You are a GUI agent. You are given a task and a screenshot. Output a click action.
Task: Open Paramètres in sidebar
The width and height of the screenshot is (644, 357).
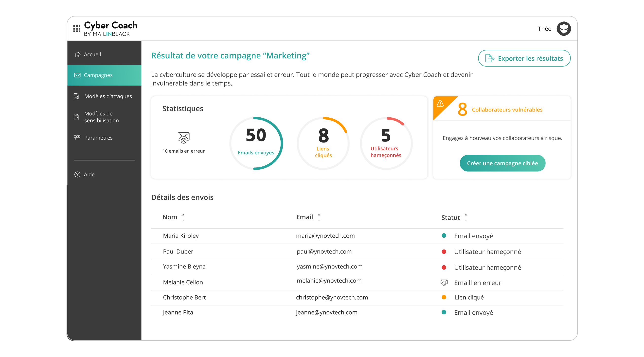[105, 138]
